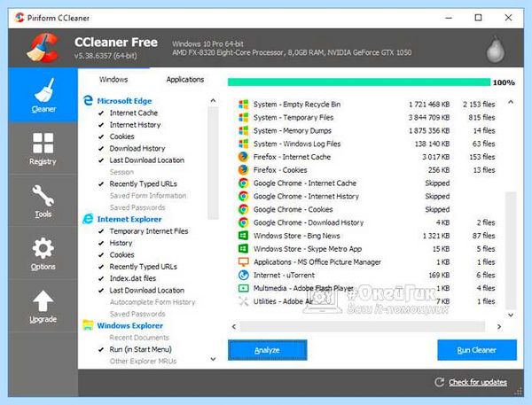Maximize the Piriform CCleaner window
Image resolution: width=532 pixels, height=405 pixels.
pyautogui.click(x=478, y=18)
